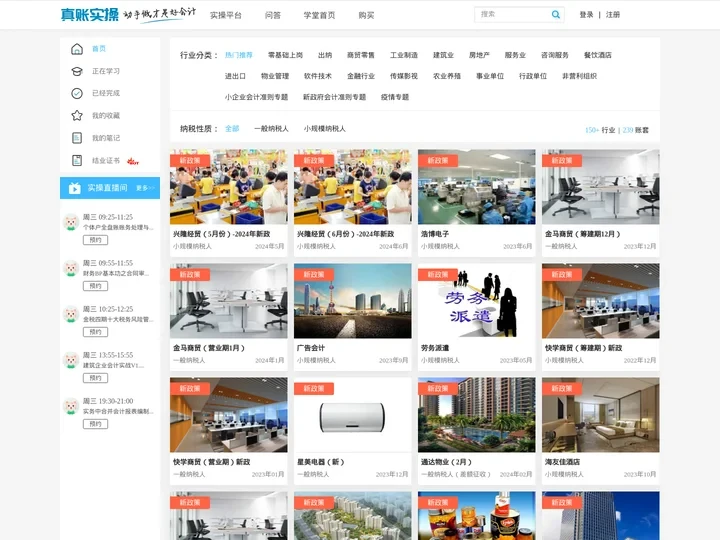Image resolution: width=720 pixels, height=540 pixels.
Task: Select the 软件技术 industry filter
Action: (318, 76)
